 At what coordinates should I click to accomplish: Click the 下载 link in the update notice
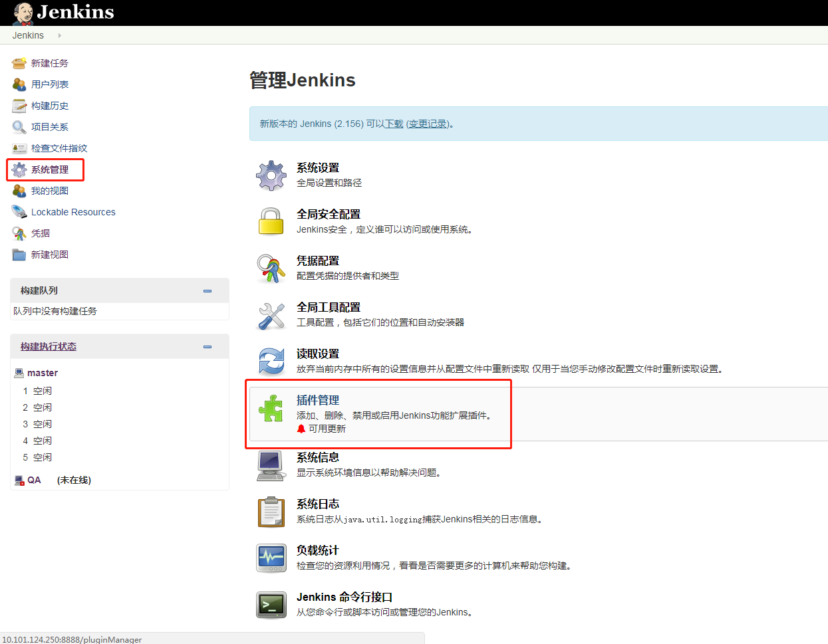click(x=394, y=124)
